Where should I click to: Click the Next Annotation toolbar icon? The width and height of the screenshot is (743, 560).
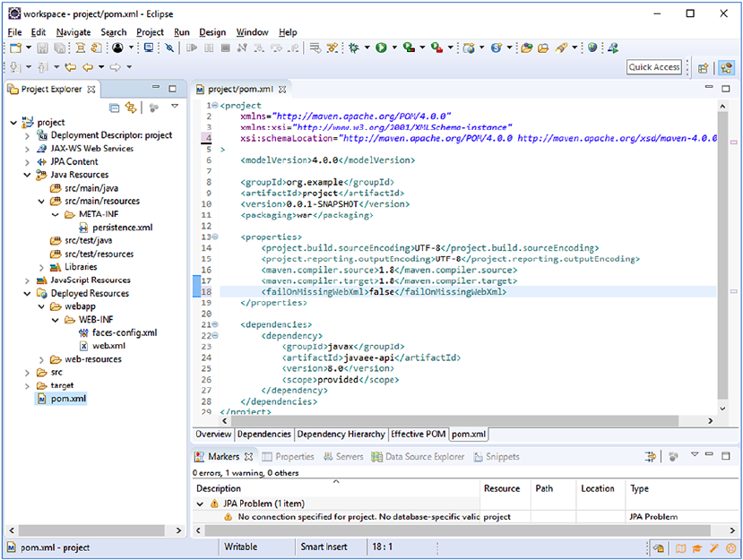15,67
